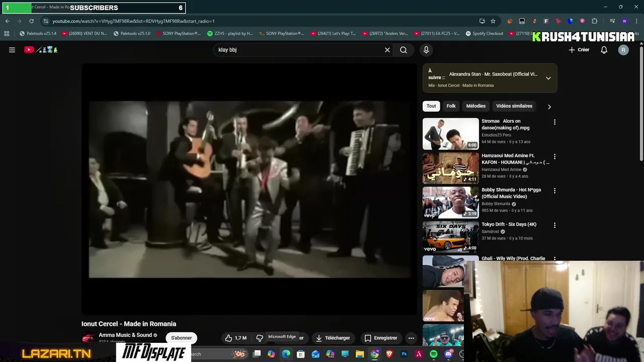
Task: Install app via address bar icon
Action: tap(482, 21)
